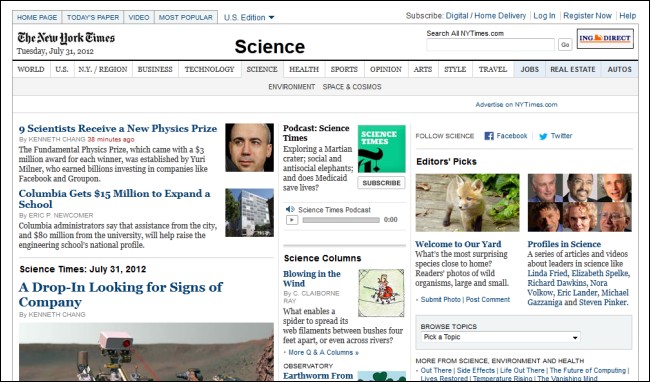Click the Twitter text link

tap(561, 136)
